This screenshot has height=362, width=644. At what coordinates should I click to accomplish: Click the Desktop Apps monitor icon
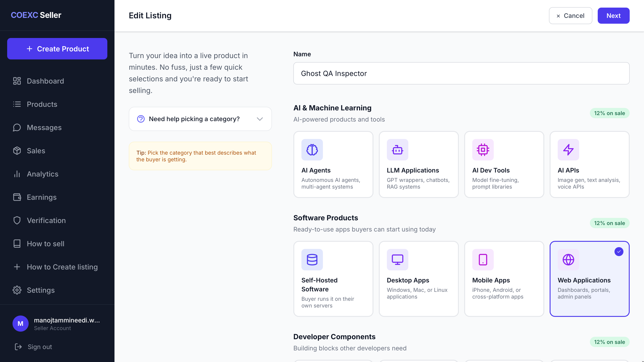pyautogui.click(x=397, y=260)
